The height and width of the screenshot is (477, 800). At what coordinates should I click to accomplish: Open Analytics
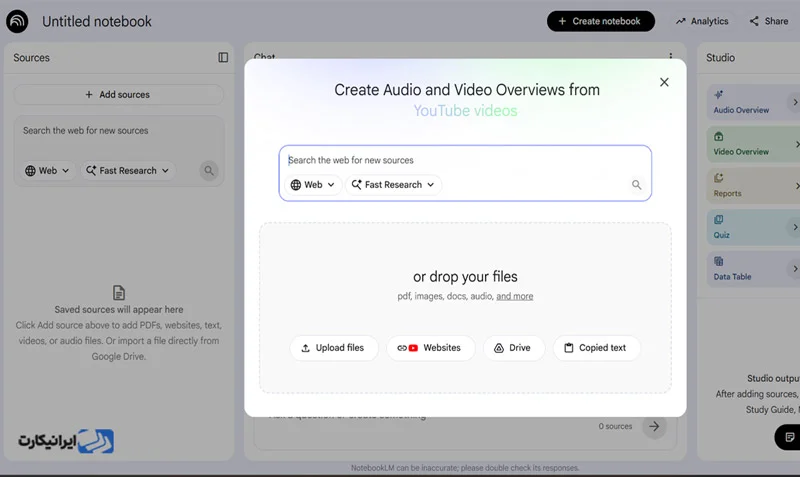[x=702, y=21]
